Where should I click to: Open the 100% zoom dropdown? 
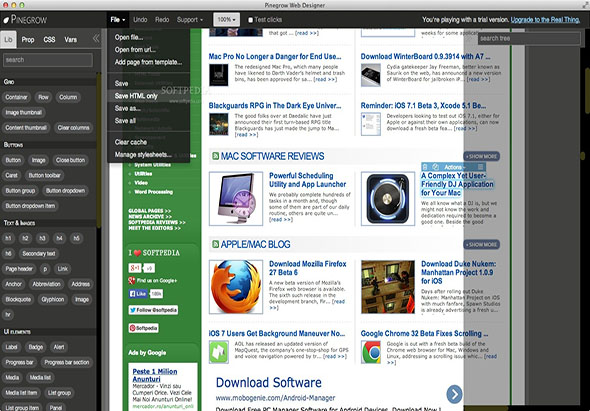point(227,20)
